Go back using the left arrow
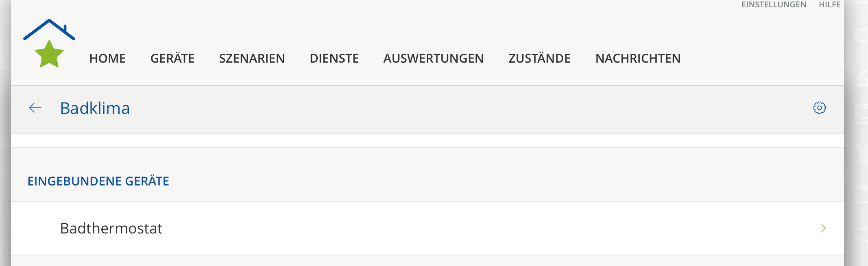The height and width of the screenshot is (266, 868). point(35,108)
